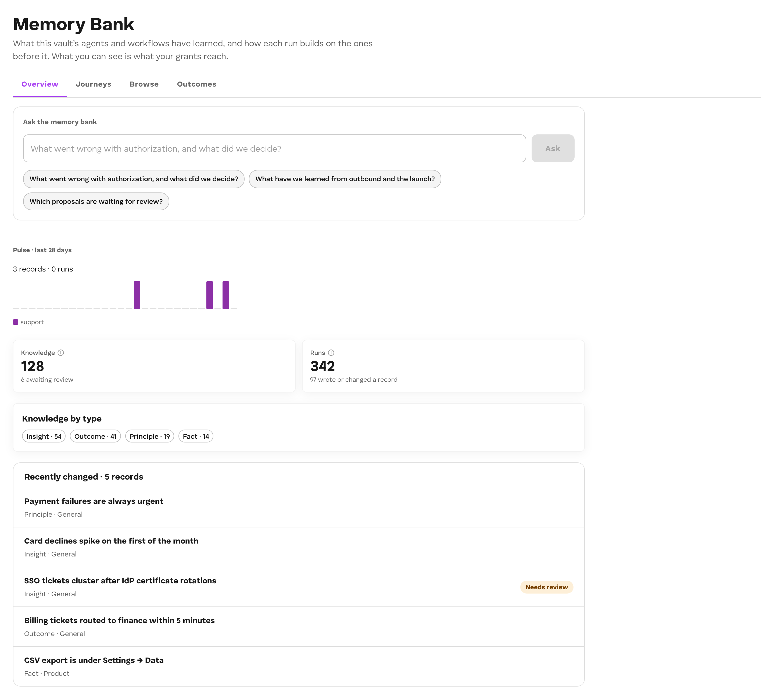
Task: Click '97 wrote or changed a record'
Action: [354, 379]
